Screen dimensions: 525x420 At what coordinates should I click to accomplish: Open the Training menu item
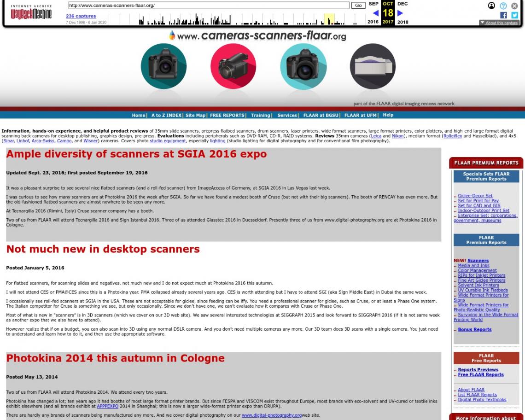pyautogui.click(x=261, y=115)
